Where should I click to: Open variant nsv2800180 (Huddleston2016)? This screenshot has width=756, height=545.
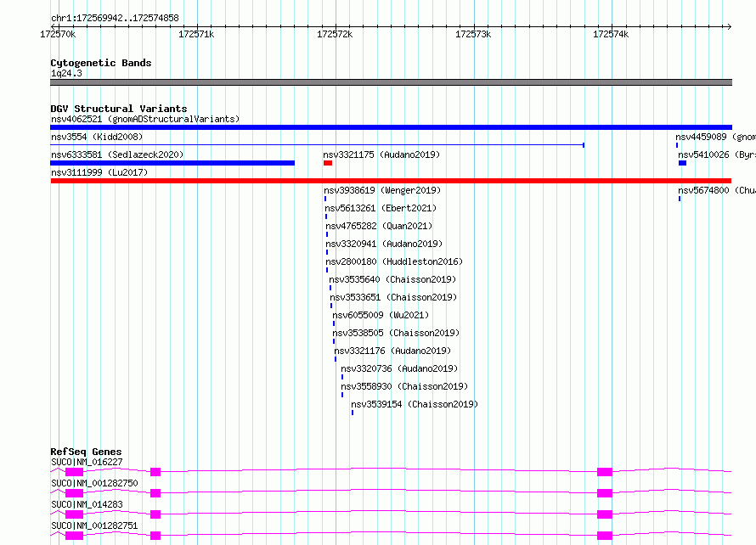[x=394, y=261]
